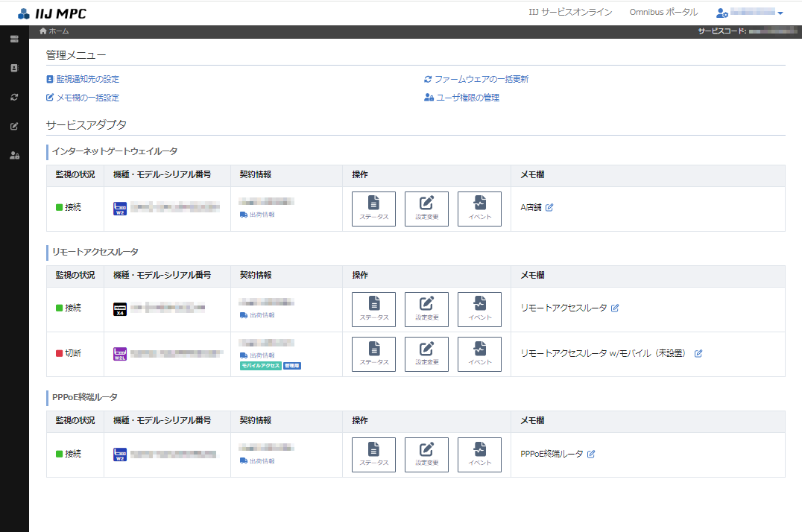Open 監視通知先の設定 link
Viewport: 802px width, 532px height.
[87, 79]
